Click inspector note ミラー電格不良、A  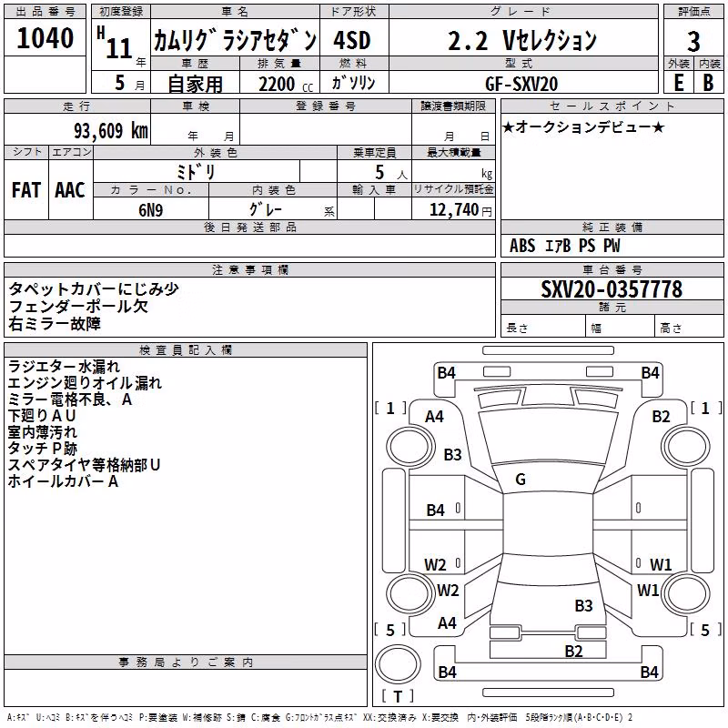pos(70,399)
